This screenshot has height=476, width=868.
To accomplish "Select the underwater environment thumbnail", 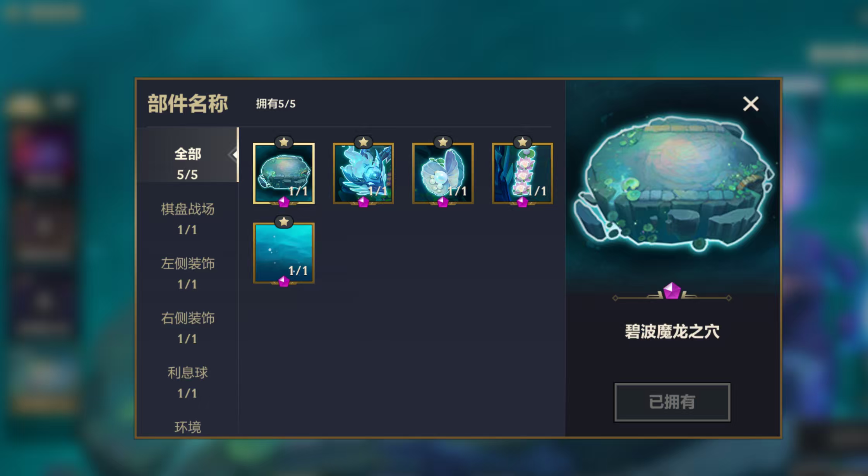I will click(283, 253).
